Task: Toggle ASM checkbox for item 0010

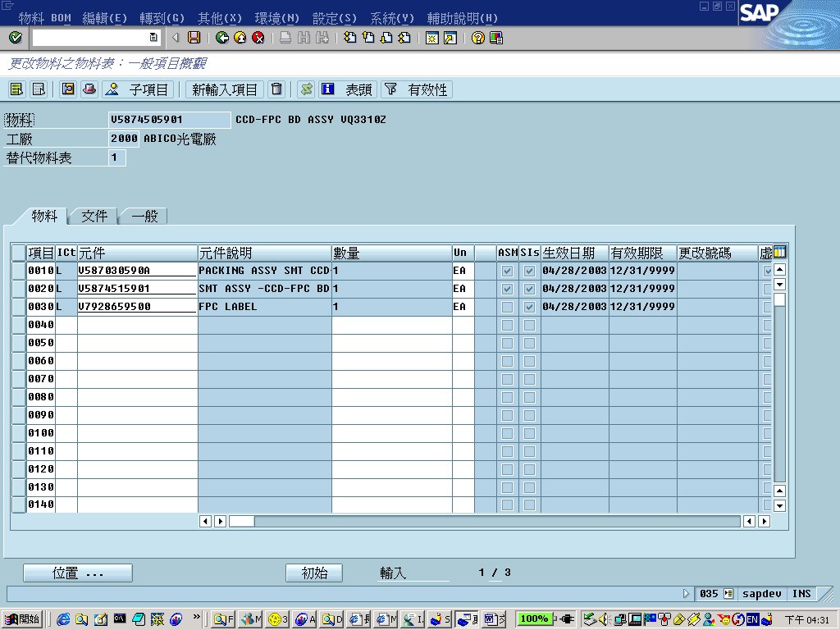Action: [507, 271]
